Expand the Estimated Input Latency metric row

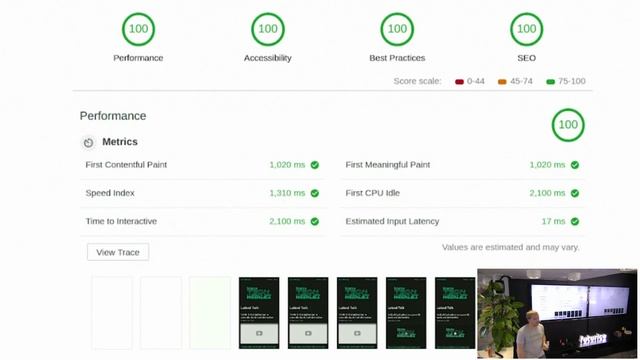(462, 221)
